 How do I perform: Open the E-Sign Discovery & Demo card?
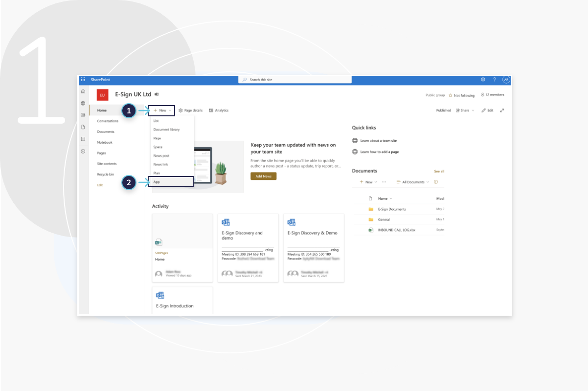tap(314, 248)
